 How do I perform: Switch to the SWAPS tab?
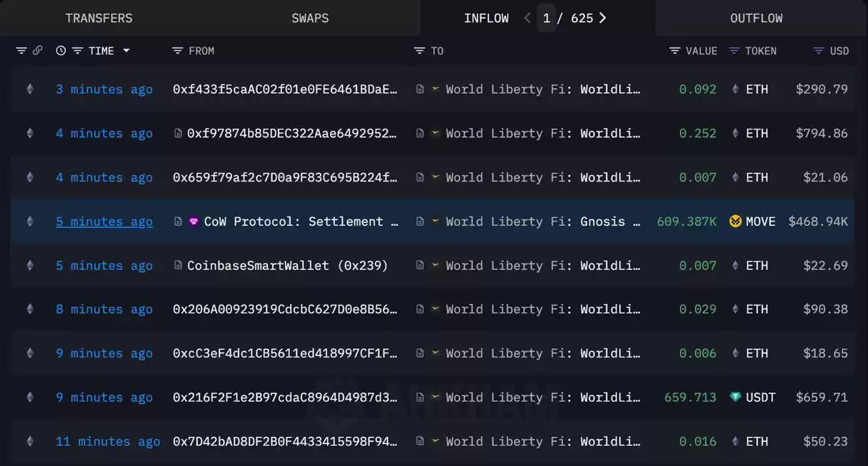tap(310, 18)
